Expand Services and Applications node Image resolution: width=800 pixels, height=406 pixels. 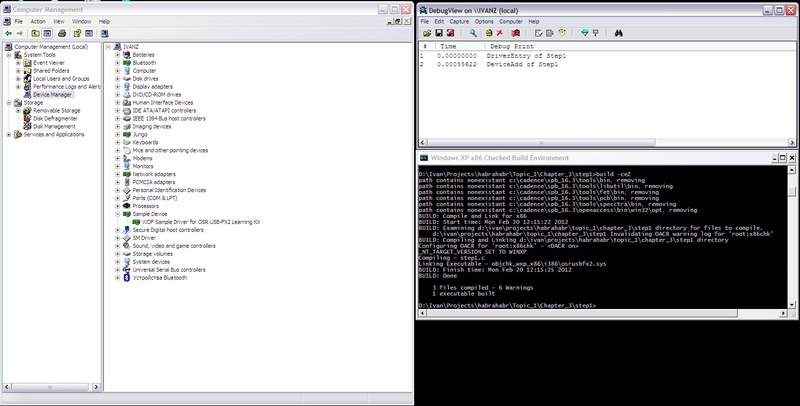tap(9, 135)
